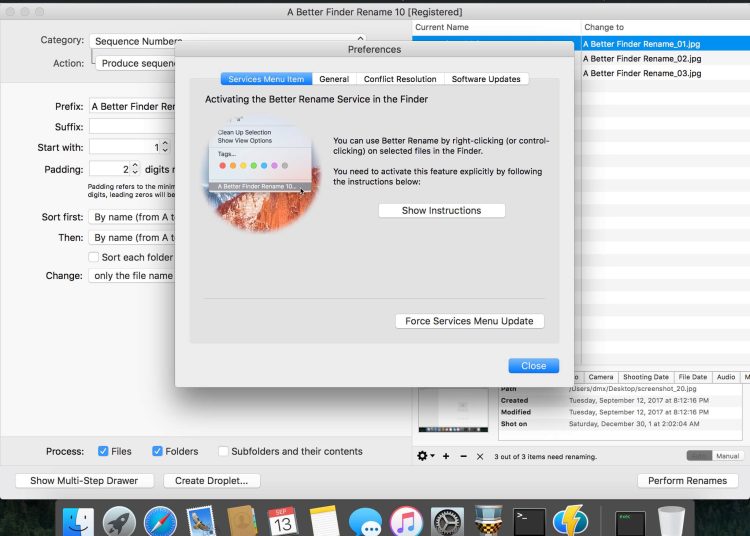This screenshot has height=536, width=750.
Task: Click the minus icon to remove item
Action: [x=463, y=456]
